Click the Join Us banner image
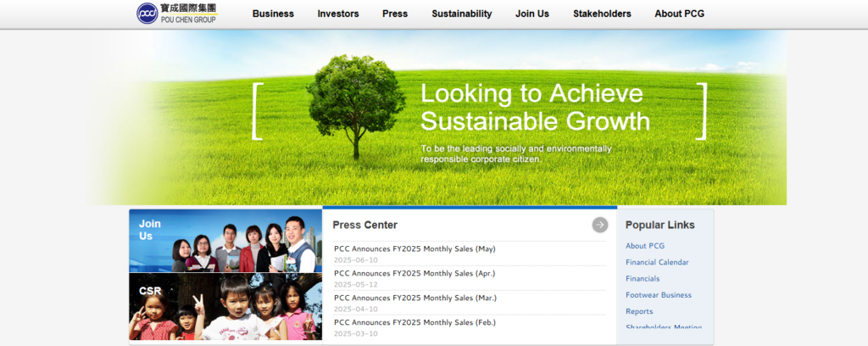This screenshot has height=346, width=868. (225, 241)
